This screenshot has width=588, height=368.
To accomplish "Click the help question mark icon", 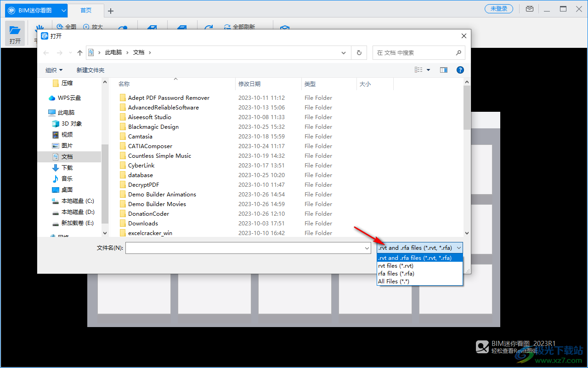I will 460,70.
